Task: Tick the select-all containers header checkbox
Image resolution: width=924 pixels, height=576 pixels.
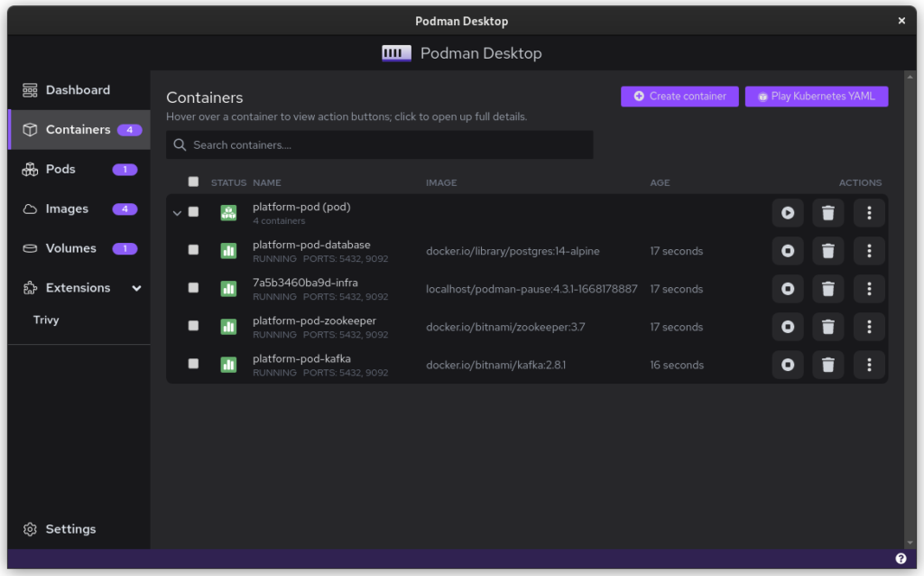Action: click(x=193, y=181)
